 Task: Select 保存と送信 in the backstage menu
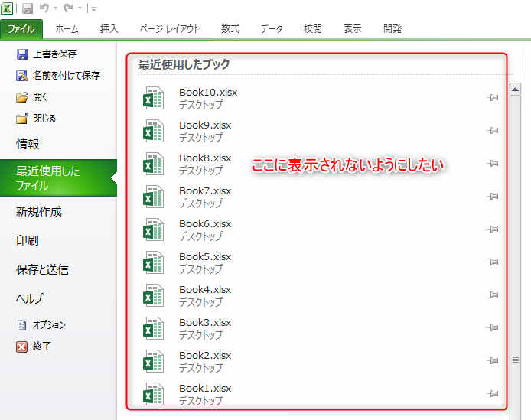pyautogui.click(x=42, y=269)
